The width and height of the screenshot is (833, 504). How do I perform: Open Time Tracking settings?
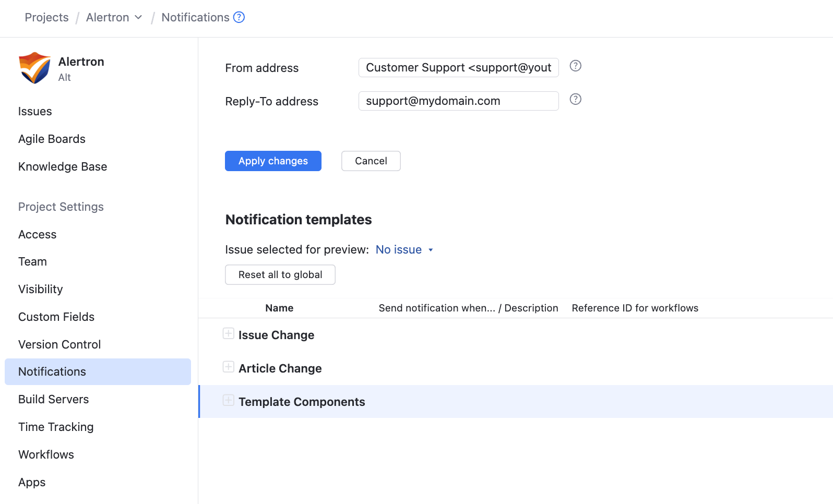pos(56,427)
